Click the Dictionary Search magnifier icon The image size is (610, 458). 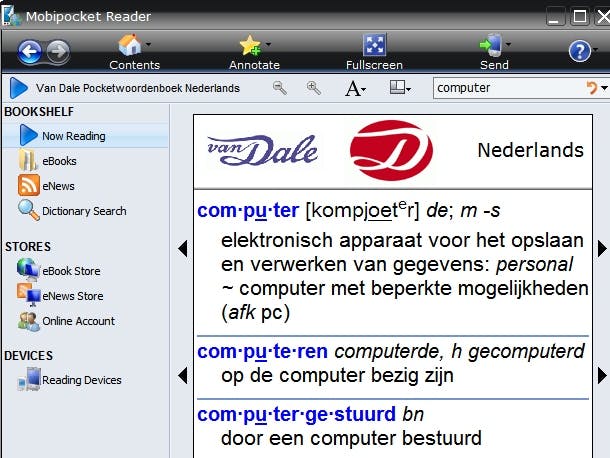(29, 210)
